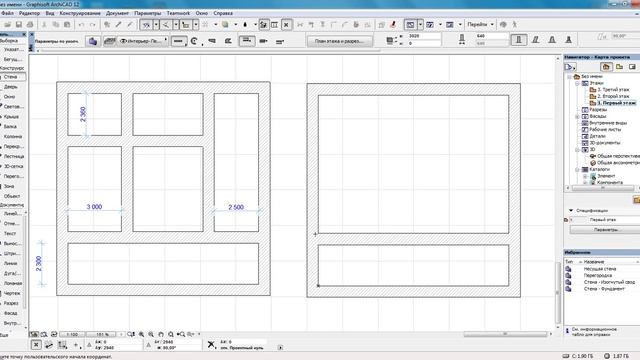Open the Файл menu
This screenshot has height=360, width=640.
point(7,13)
